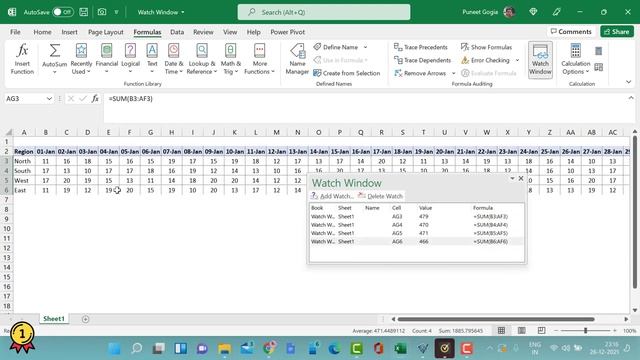This screenshot has width=640, height=360.
Task: Open the taskbar search icon
Action: pyautogui.click(x=137, y=348)
